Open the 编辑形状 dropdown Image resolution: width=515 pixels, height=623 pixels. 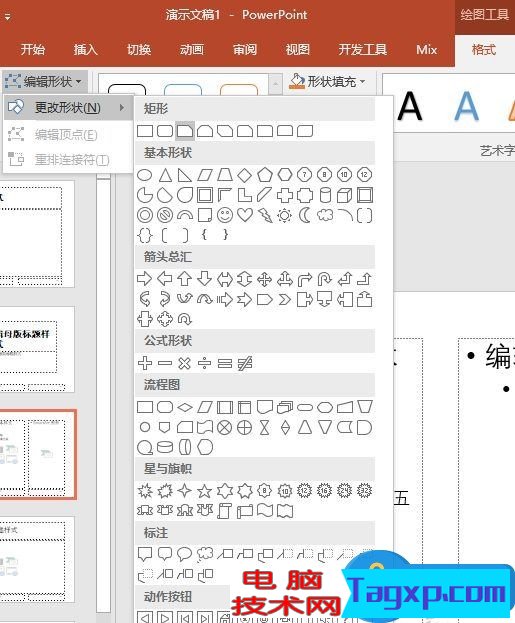45,81
